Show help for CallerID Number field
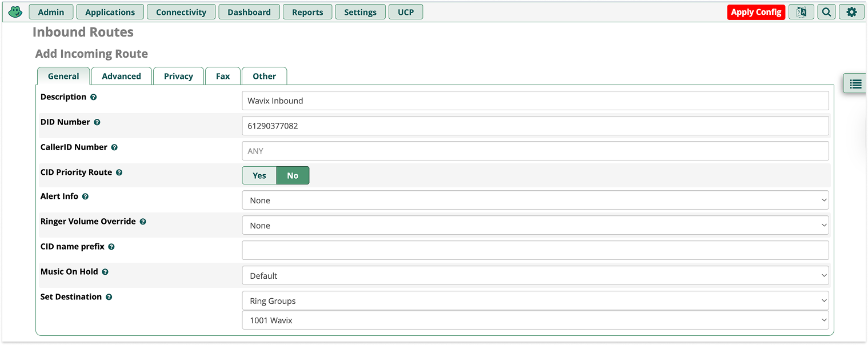Screen dimensions: 868x345 point(114,147)
